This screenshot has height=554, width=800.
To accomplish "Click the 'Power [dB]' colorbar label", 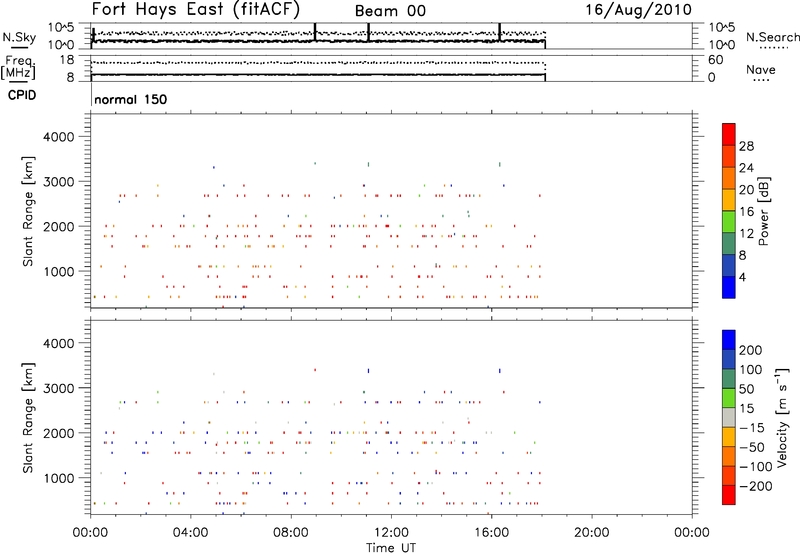I will [764, 211].
